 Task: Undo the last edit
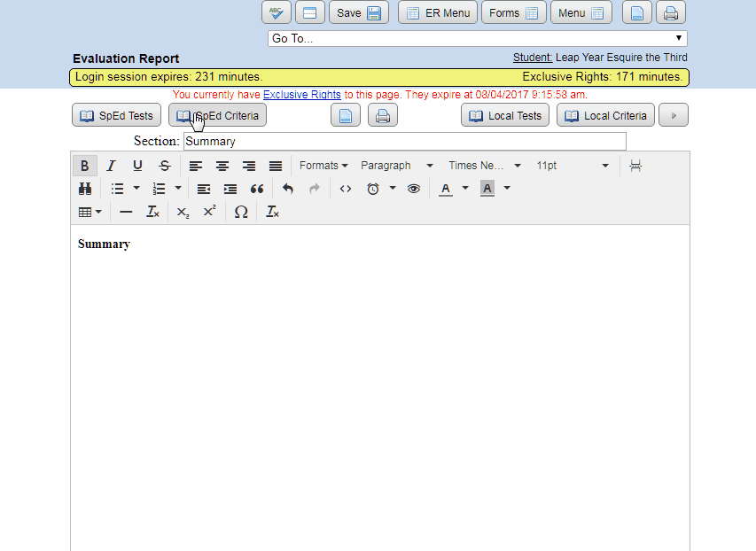287,189
